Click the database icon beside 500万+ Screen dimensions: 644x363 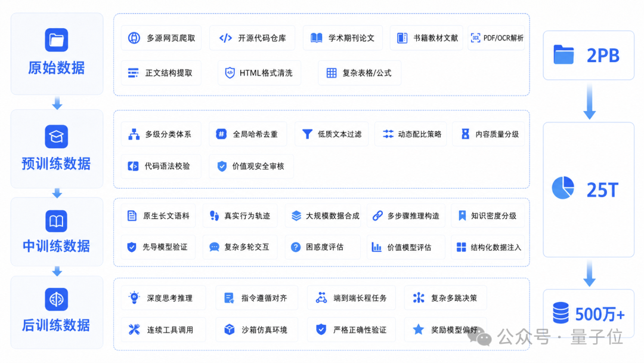561,313
